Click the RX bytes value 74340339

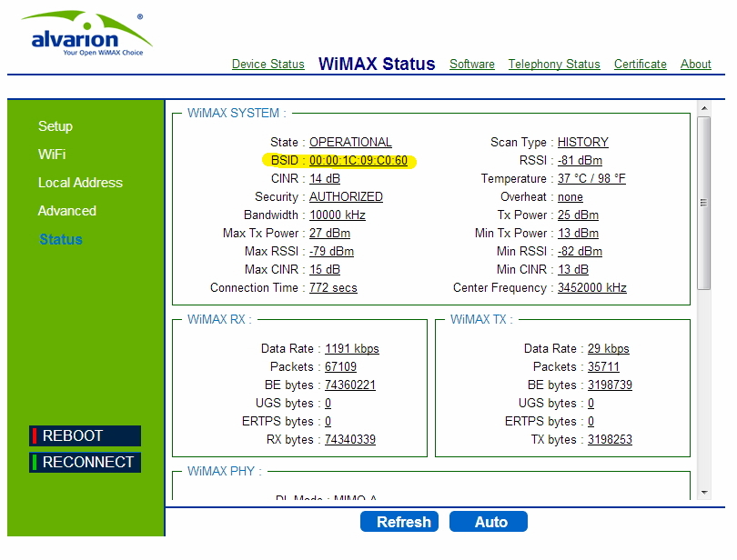350,439
